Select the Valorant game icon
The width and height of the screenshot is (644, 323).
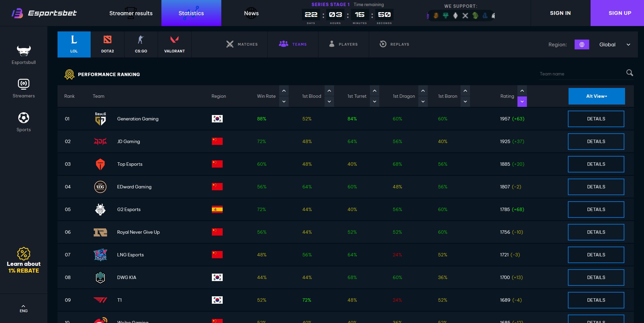(174, 44)
